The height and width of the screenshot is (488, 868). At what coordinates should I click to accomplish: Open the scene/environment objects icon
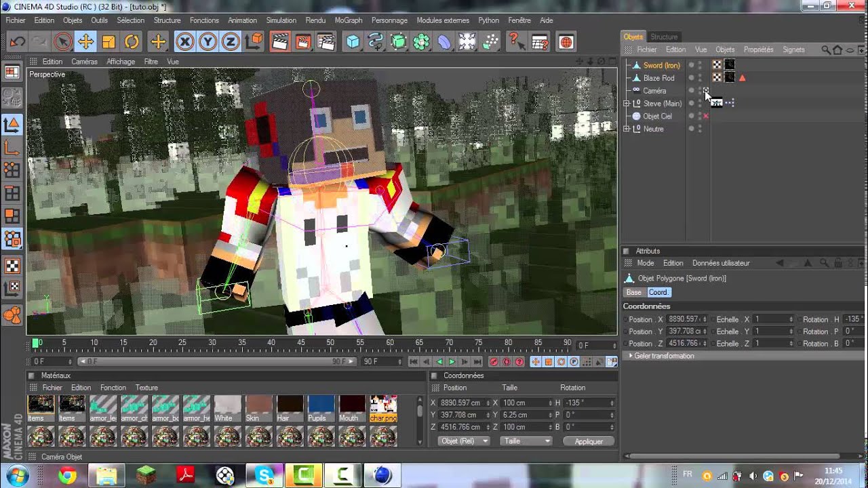pyautogui.click(x=467, y=42)
